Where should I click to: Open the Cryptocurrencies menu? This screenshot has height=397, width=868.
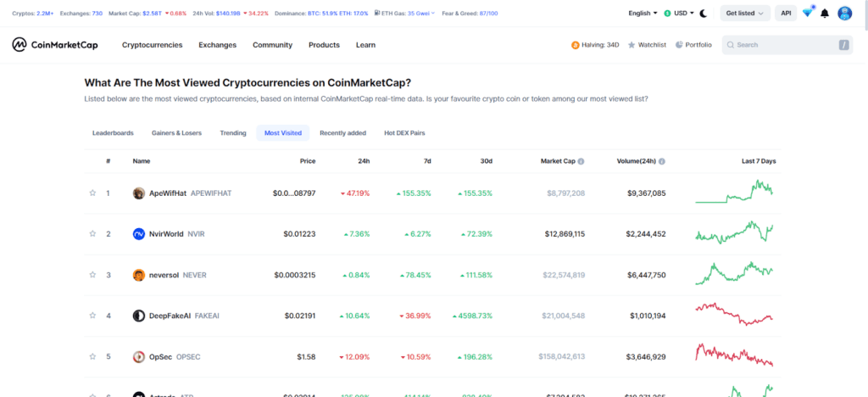point(153,45)
